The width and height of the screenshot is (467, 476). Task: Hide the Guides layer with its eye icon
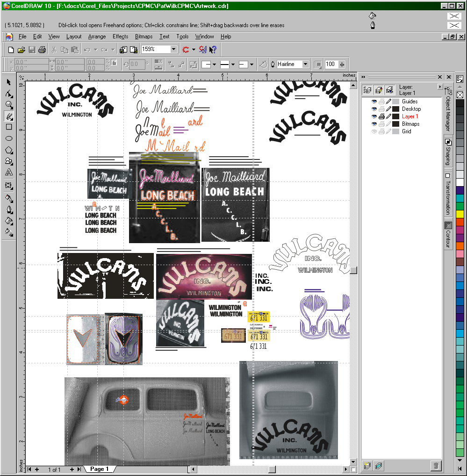click(x=374, y=101)
